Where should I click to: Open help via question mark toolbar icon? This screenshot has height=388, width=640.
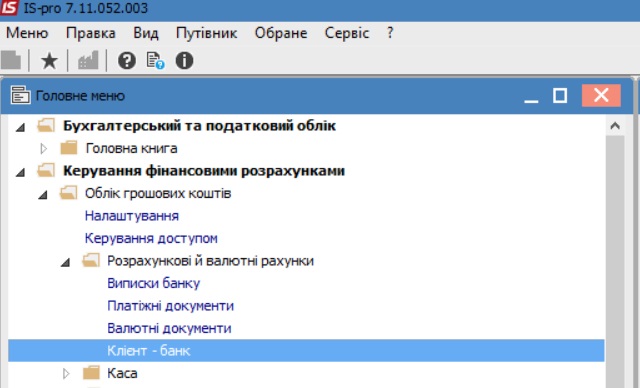click(x=127, y=61)
